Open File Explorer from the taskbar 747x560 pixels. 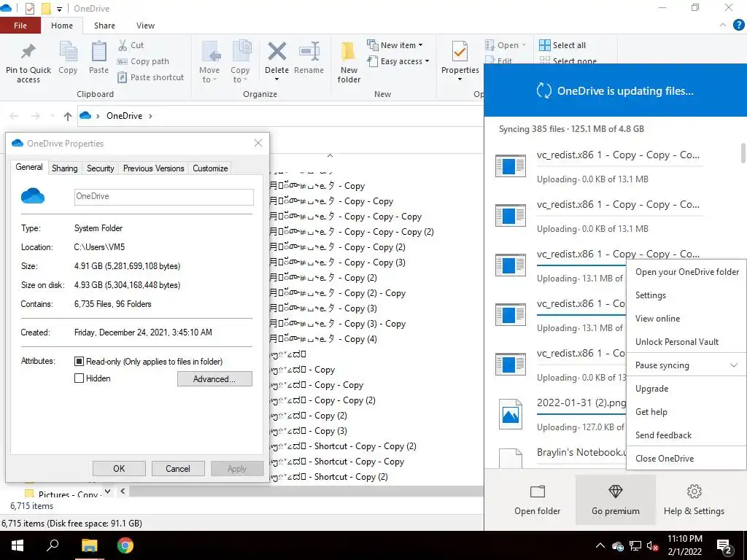point(89,545)
